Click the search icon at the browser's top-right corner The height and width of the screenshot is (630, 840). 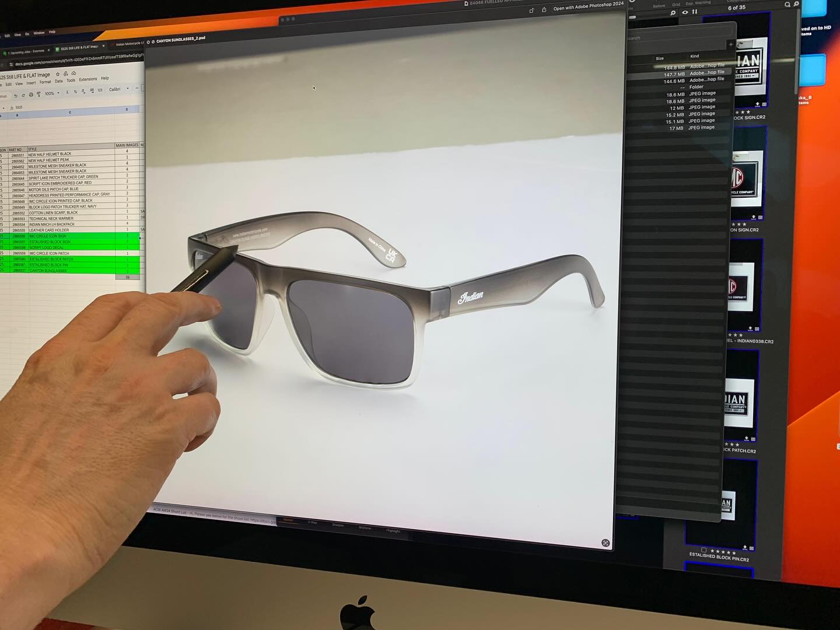tap(787, 4)
